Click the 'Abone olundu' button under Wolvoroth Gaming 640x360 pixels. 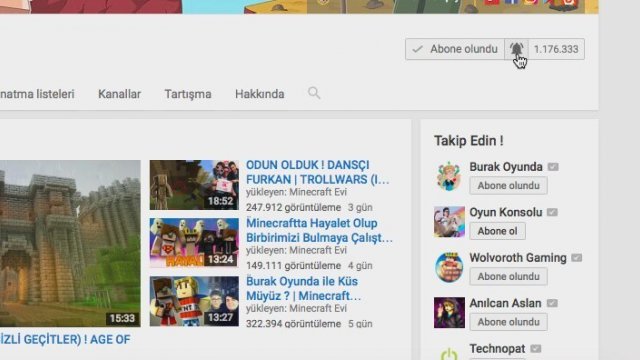click(x=508, y=276)
